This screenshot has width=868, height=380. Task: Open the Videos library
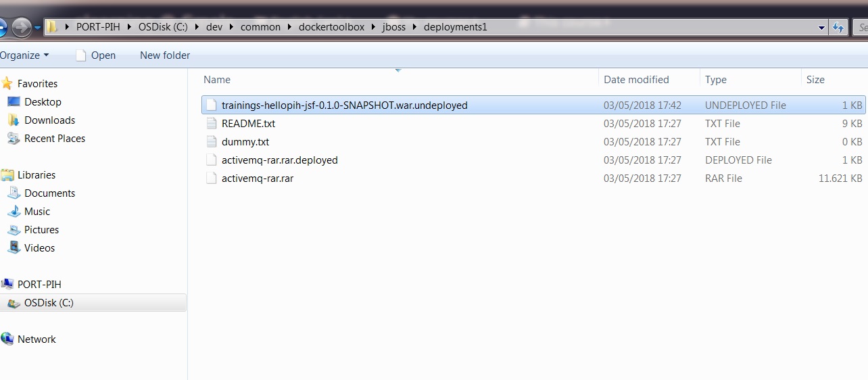click(39, 248)
